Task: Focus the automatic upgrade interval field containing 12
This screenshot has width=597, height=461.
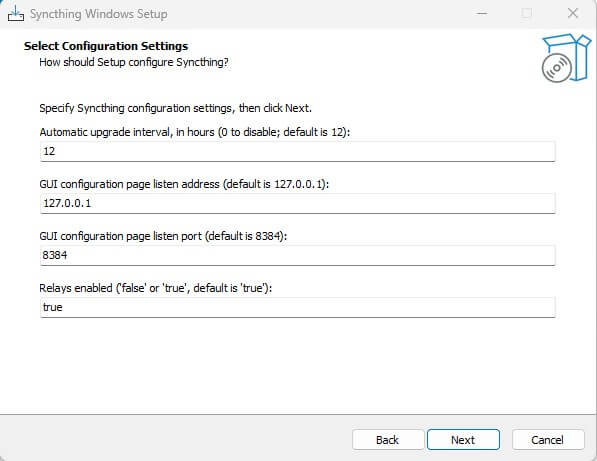Action: click(x=297, y=152)
